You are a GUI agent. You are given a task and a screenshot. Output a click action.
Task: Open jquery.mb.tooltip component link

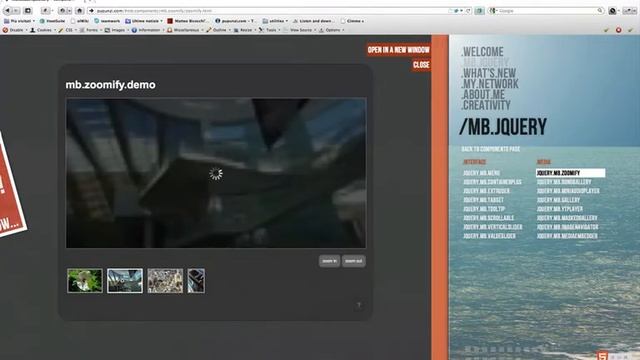click(484, 209)
